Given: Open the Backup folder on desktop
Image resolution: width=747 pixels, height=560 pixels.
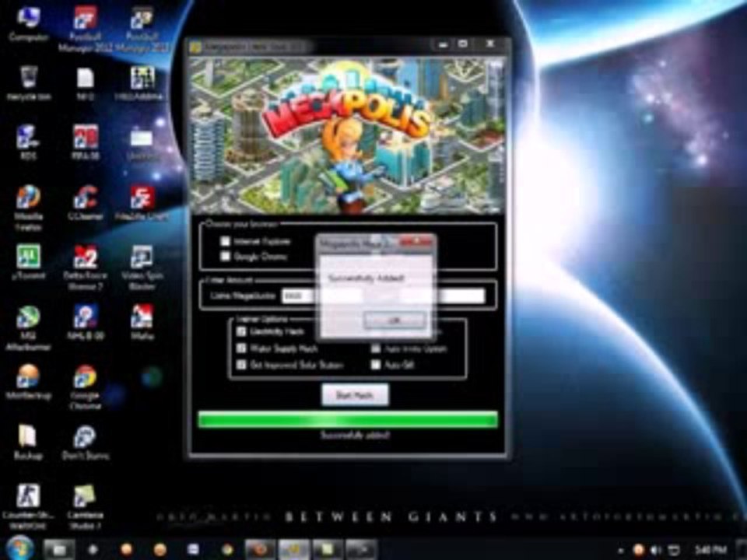Looking at the screenshot, I should [x=29, y=442].
